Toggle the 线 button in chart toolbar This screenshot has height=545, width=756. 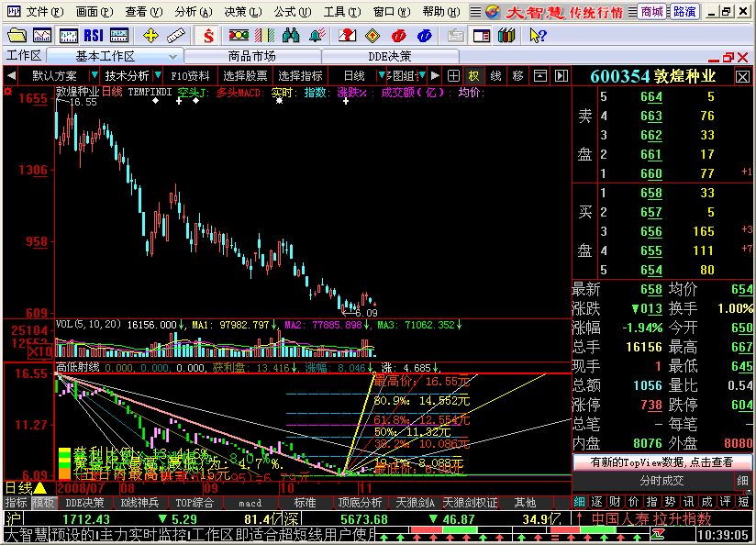tap(495, 76)
